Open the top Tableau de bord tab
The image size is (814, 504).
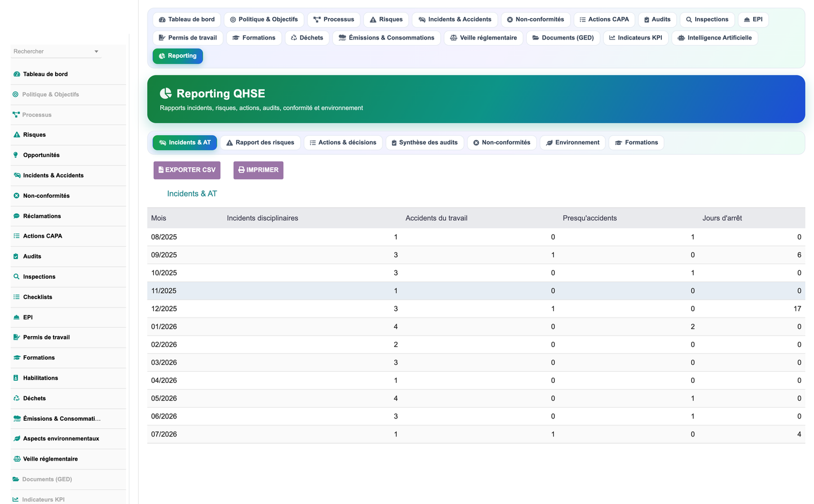186,20
